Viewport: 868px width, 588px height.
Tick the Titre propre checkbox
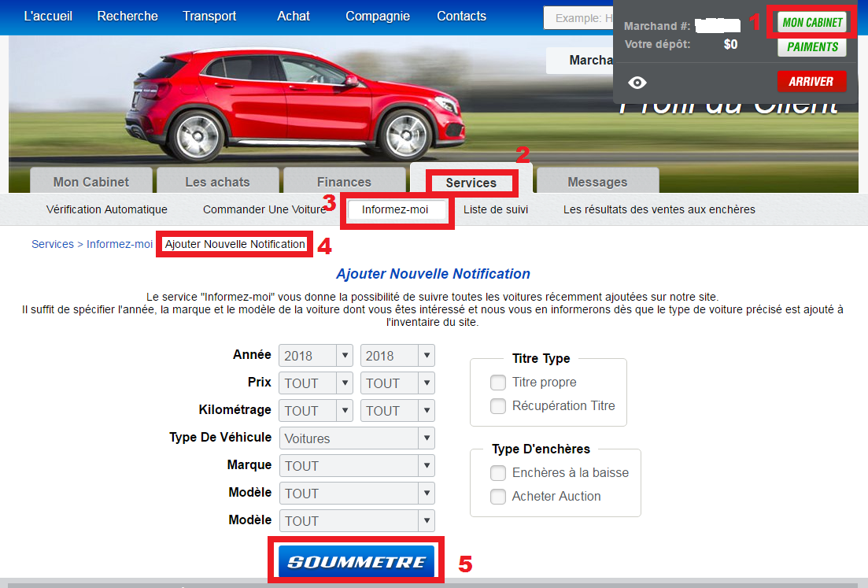pyautogui.click(x=498, y=383)
